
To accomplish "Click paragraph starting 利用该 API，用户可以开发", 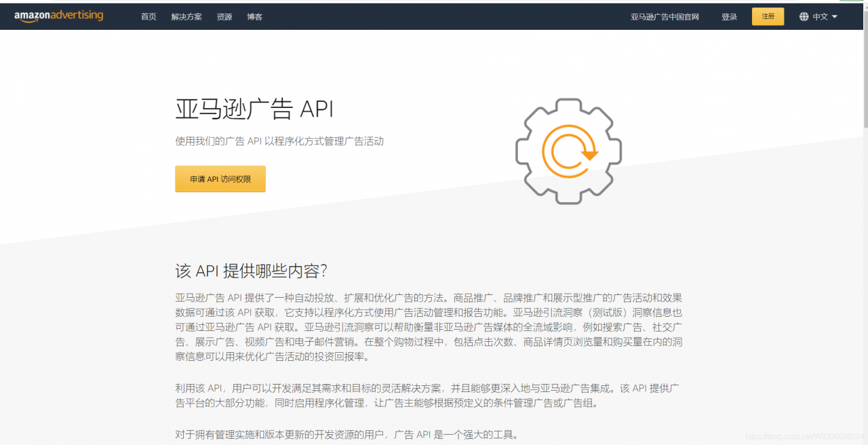I will coord(427,395).
